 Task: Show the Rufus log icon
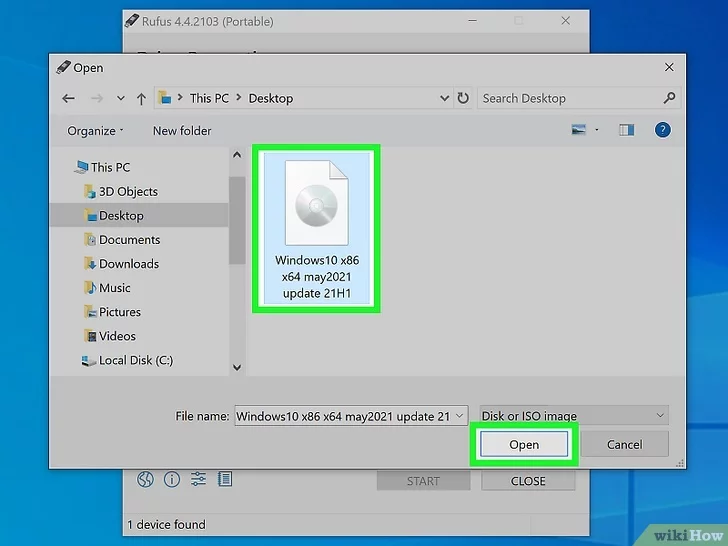[x=225, y=479]
